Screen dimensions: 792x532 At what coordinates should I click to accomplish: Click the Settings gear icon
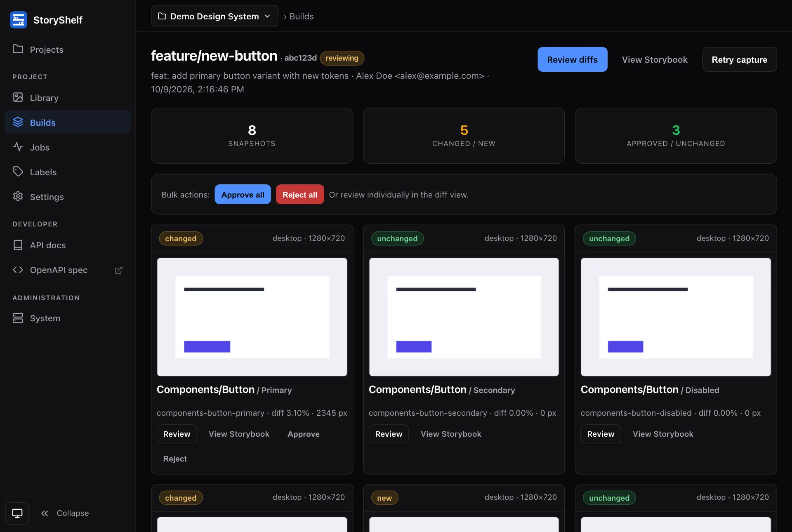pos(18,196)
